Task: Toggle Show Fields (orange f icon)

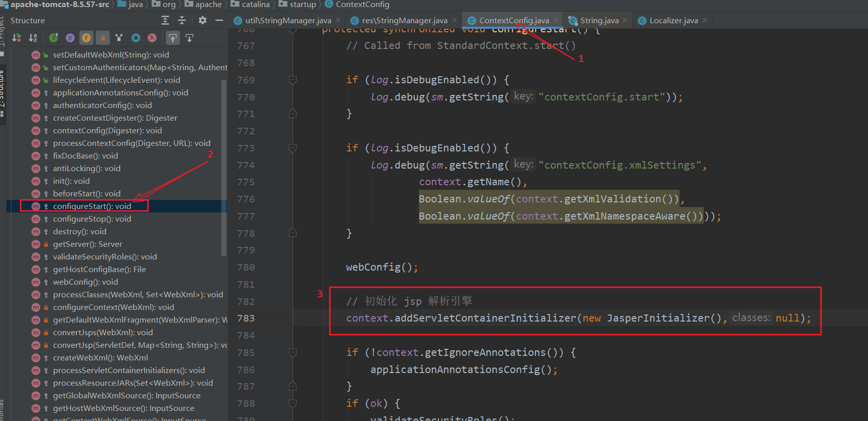Action: (x=86, y=38)
